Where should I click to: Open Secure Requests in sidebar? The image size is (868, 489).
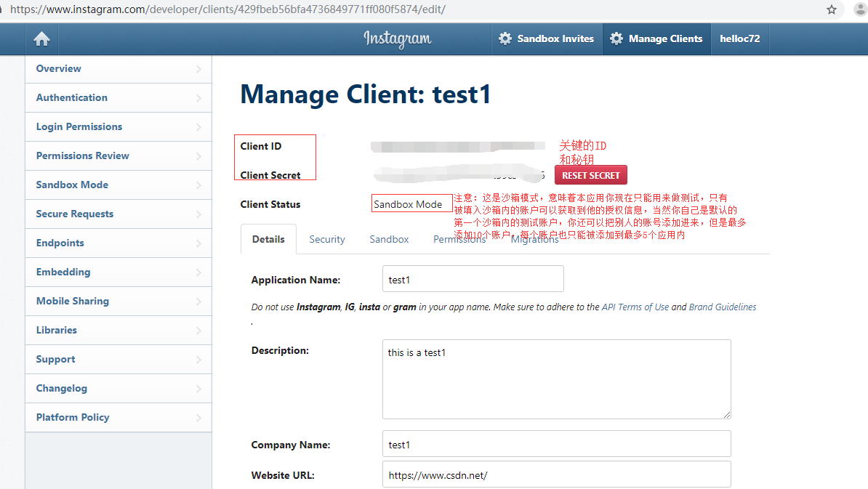click(118, 214)
